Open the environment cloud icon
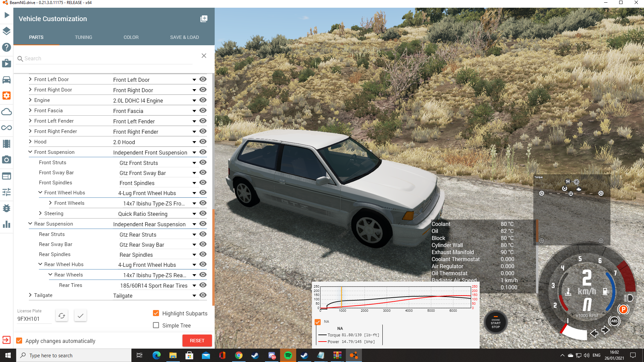The width and height of the screenshot is (644, 362). [x=7, y=112]
